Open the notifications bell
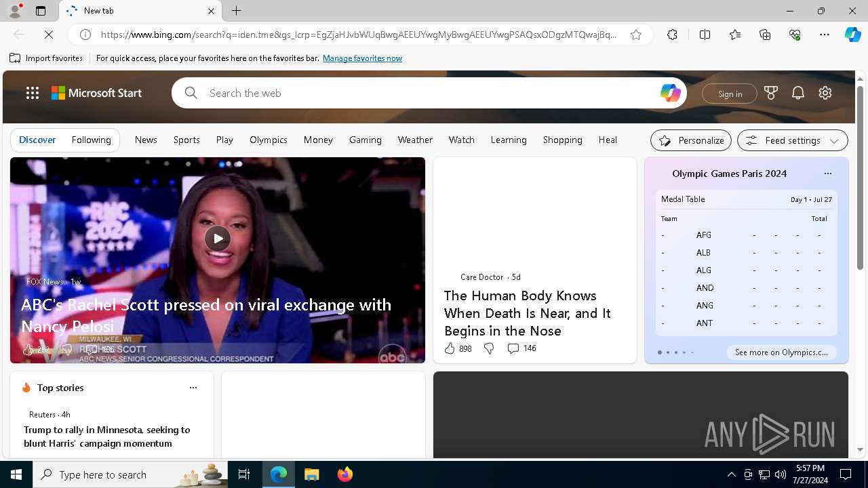868x488 pixels. coord(798,93)
